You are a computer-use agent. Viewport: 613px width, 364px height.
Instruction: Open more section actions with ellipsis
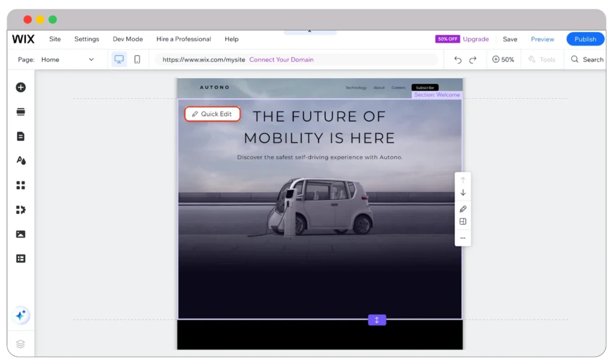point(462,238)
